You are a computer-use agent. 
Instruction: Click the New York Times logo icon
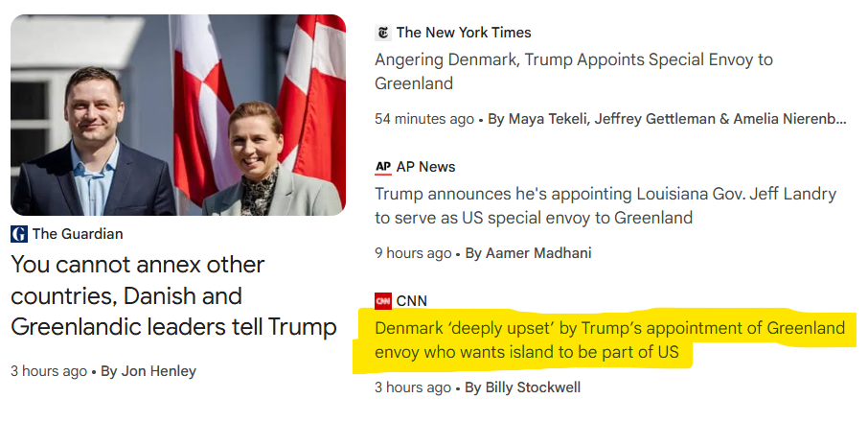[383, 33]
